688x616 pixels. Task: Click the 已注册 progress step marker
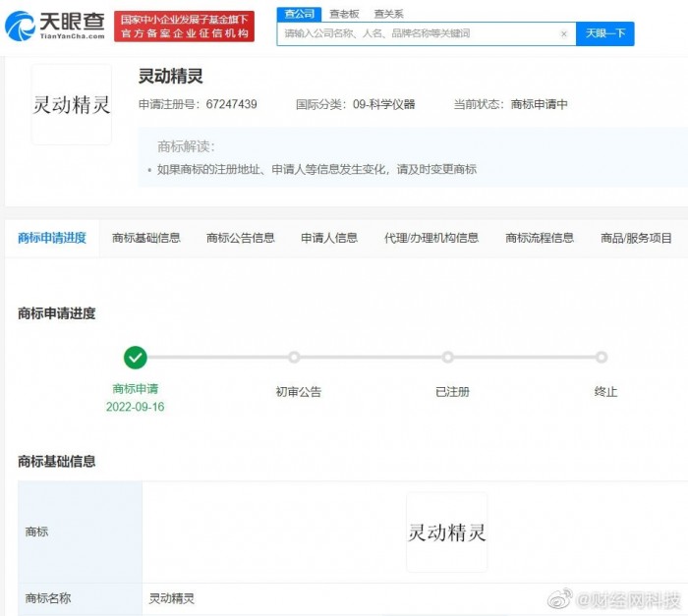coord(448,358)
